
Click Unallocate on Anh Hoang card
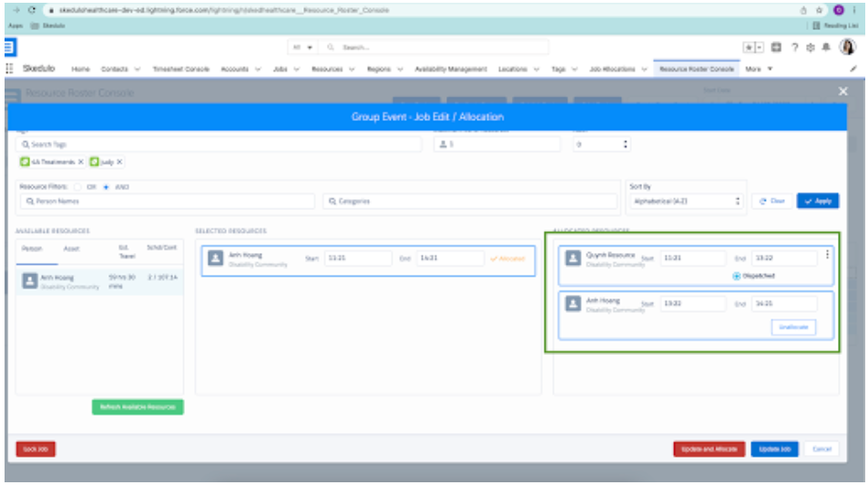pyautogui.click(x=793, y=328)
